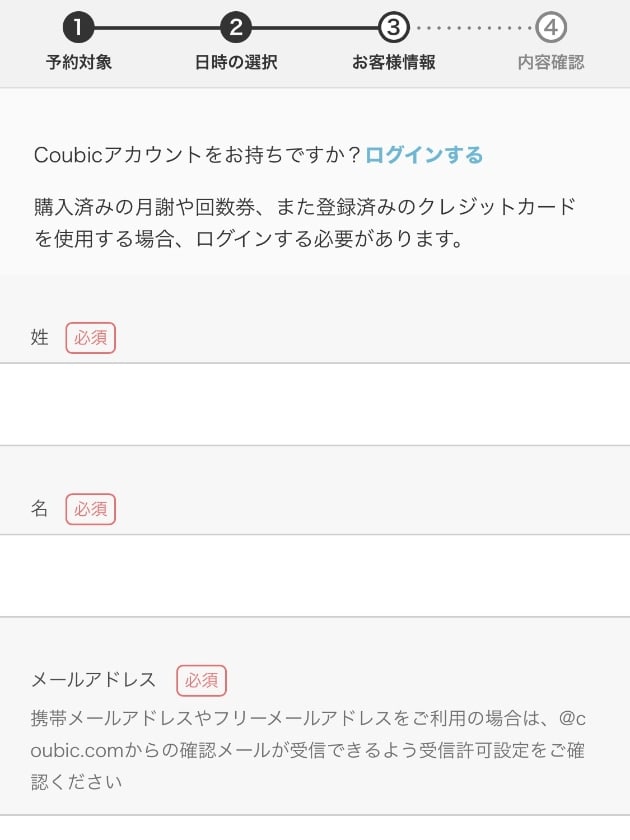
Task: Focus the 名 (first name) input field
Action: [315, 575]
